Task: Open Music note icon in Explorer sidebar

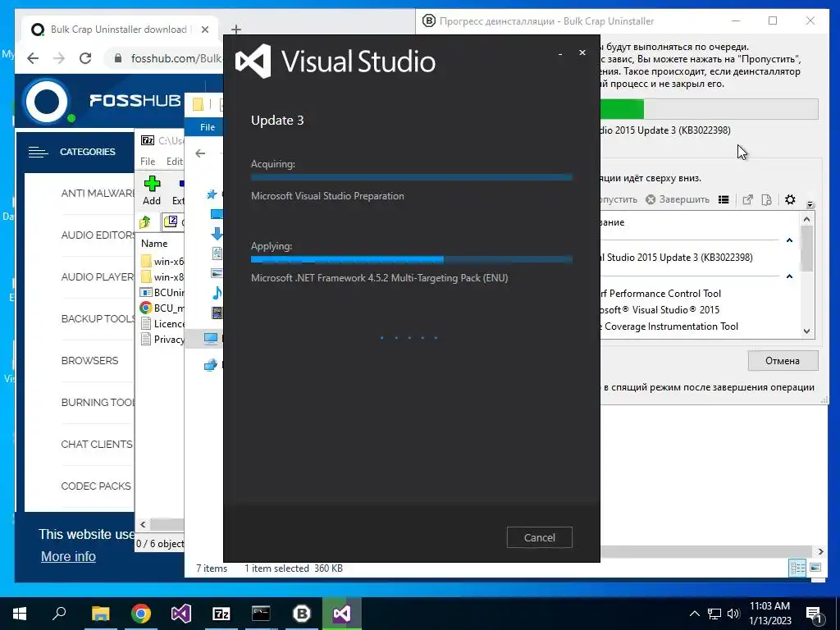Action: [x=217, y=293]
